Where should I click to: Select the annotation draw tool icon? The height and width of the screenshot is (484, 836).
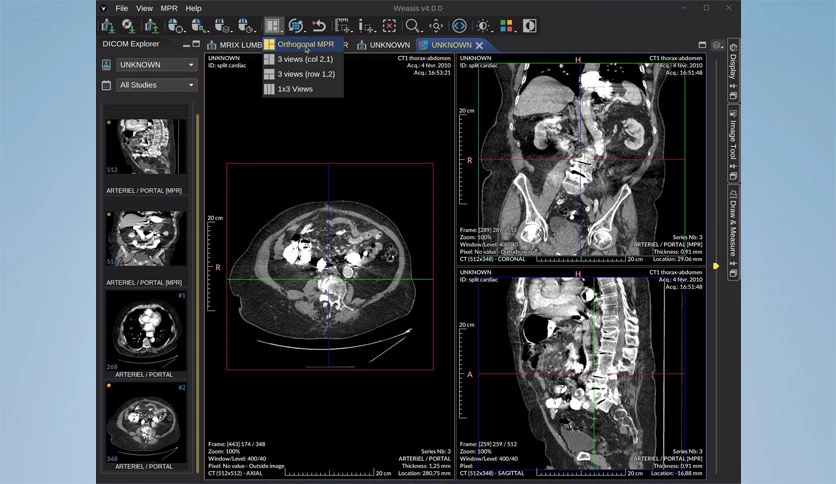click(366, 26)
